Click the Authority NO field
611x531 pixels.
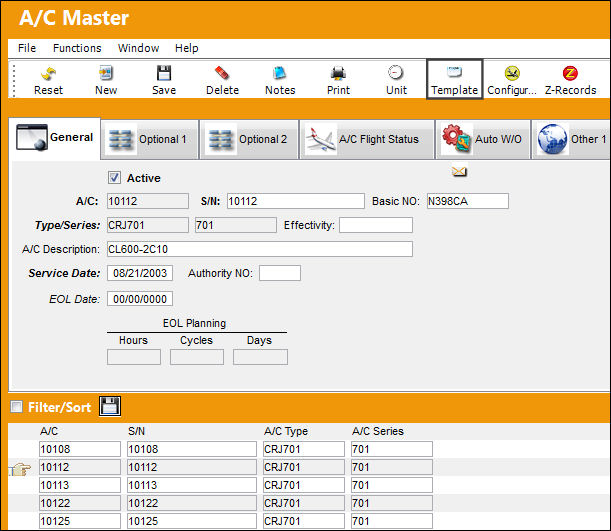(280, 273)
